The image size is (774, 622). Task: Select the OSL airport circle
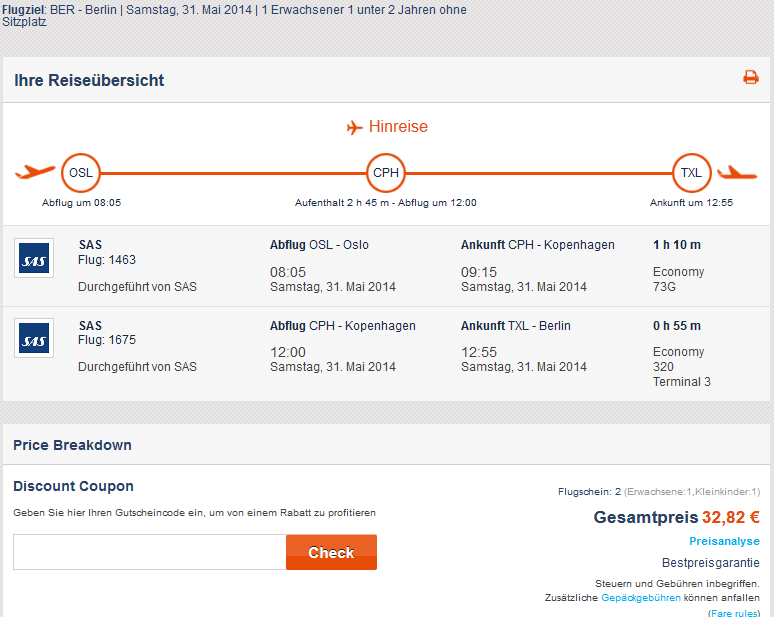81,173
